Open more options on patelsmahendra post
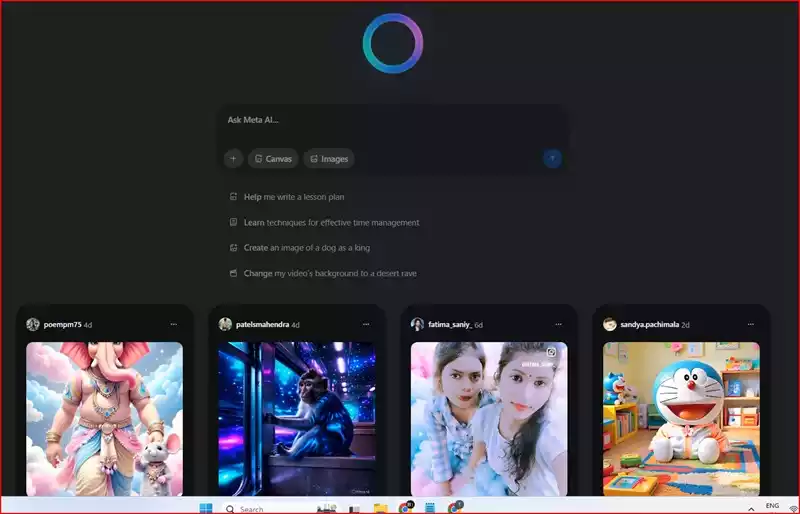Screen dimensions: 800x514 pos(366,324)
